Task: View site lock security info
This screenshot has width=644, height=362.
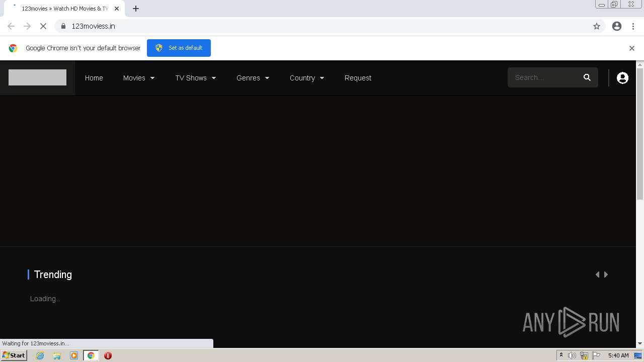Action: click(63, 26)
